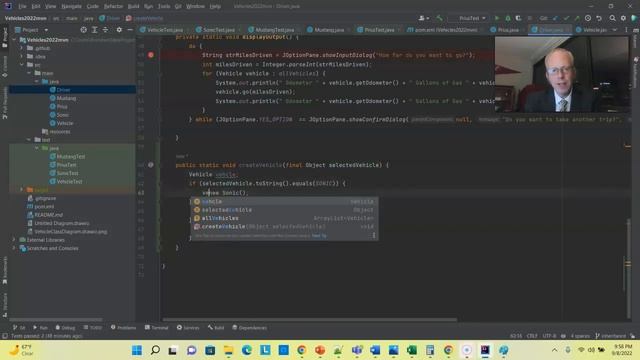
Task: Switch to PriusTest.java tab
Action: coord(378,30)
